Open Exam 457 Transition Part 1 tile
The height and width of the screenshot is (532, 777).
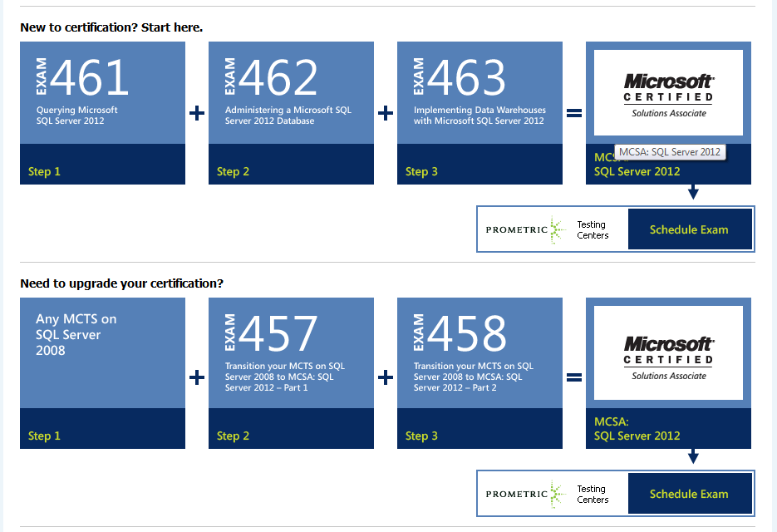(x=292, y=373)
